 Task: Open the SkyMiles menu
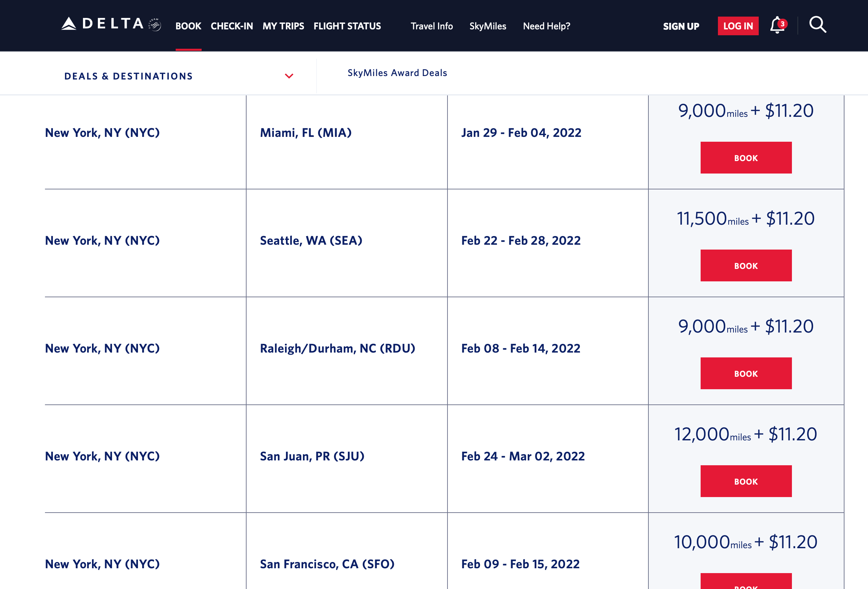point(488,26)
